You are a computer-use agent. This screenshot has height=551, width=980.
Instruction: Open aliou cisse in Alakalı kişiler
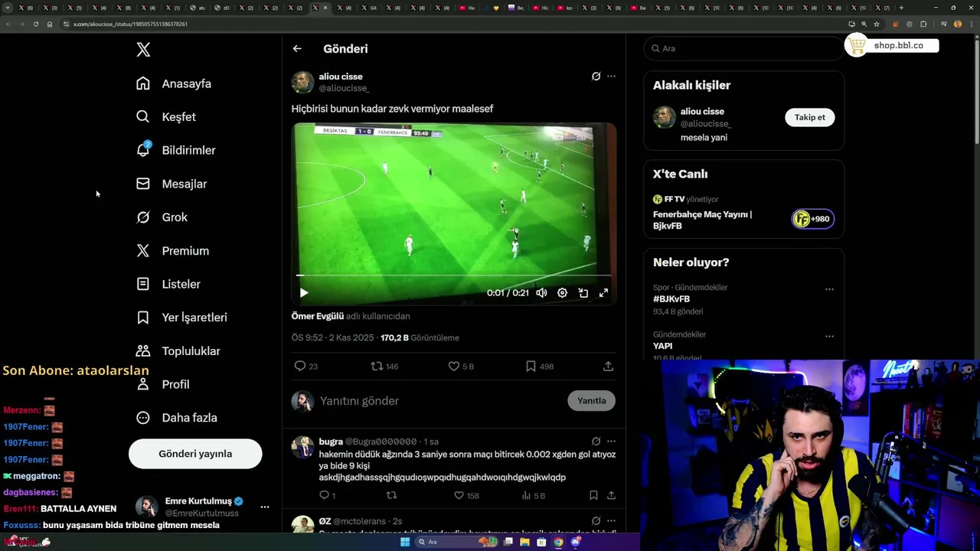point(702,112)
